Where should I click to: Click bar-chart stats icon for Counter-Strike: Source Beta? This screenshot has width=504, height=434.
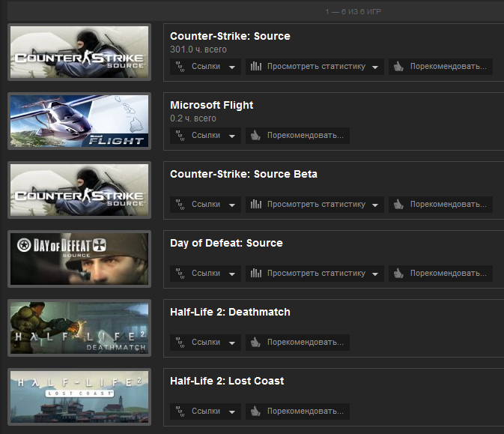[256, 204]
